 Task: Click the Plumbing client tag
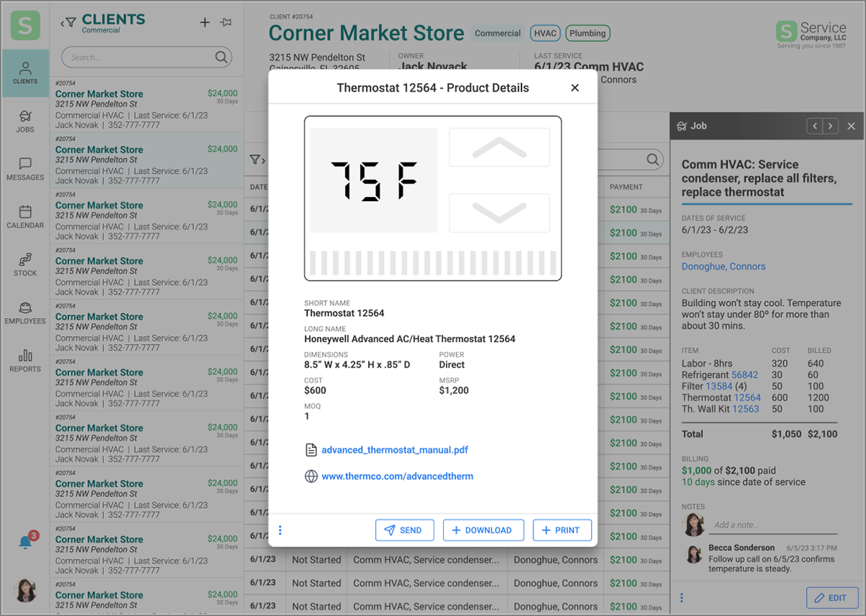pos(587,33)
